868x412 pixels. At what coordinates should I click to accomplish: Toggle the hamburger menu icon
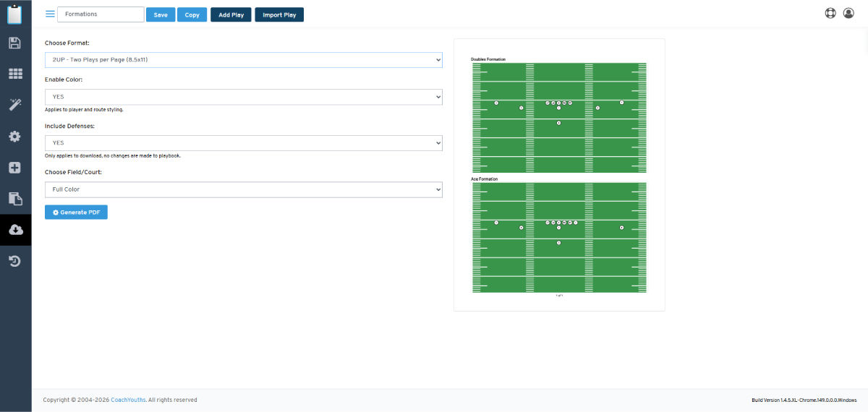coord(50,14)
